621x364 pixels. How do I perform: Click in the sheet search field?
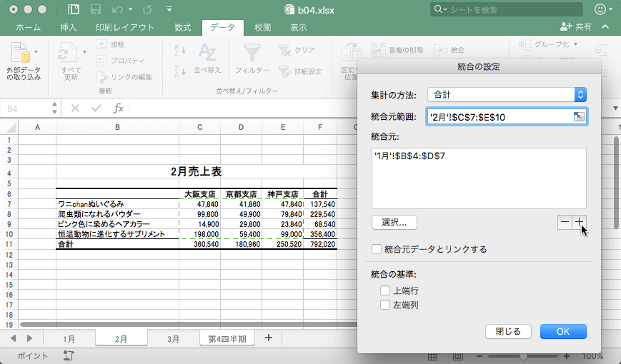tap(507, 9)
